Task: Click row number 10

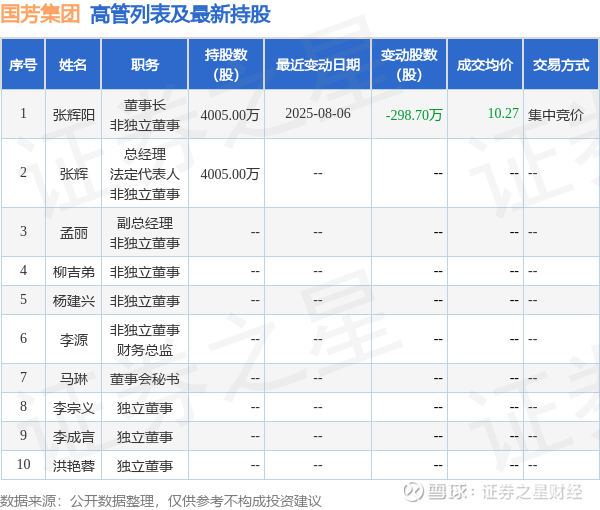Action: point(23,464)
